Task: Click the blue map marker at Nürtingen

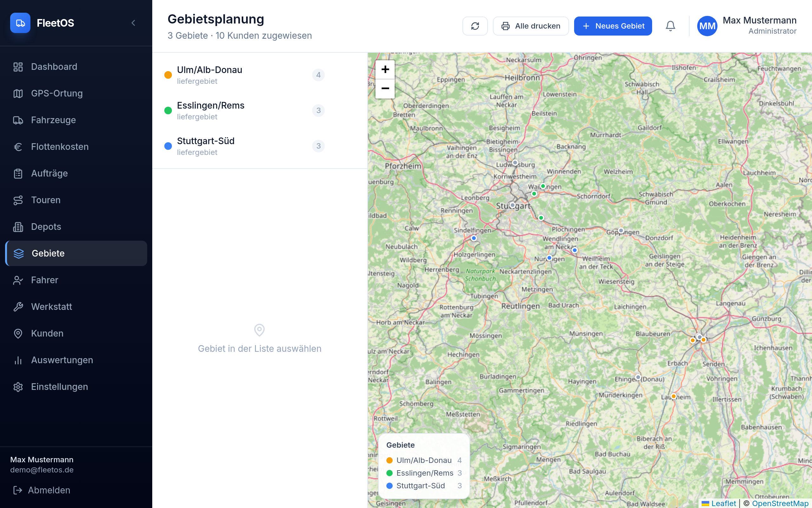Action: tap(549, 258)
